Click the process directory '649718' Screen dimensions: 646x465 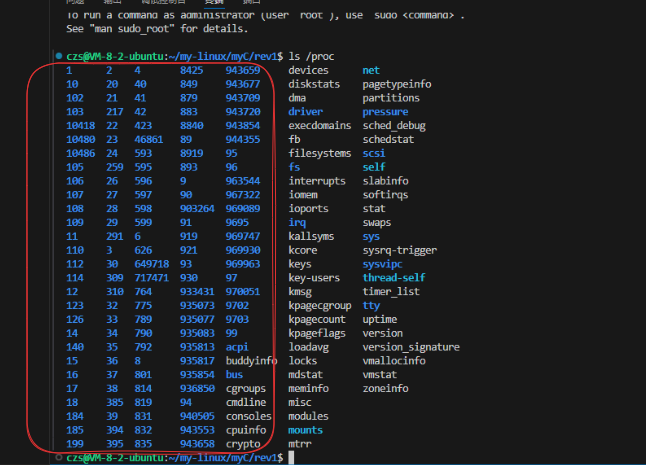pyautogui.click(x=152, y=264)
